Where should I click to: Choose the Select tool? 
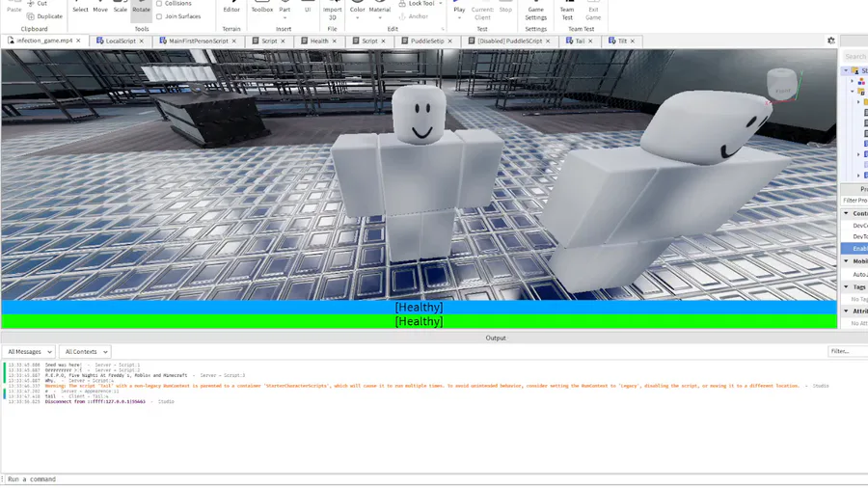tap(80, 8)
